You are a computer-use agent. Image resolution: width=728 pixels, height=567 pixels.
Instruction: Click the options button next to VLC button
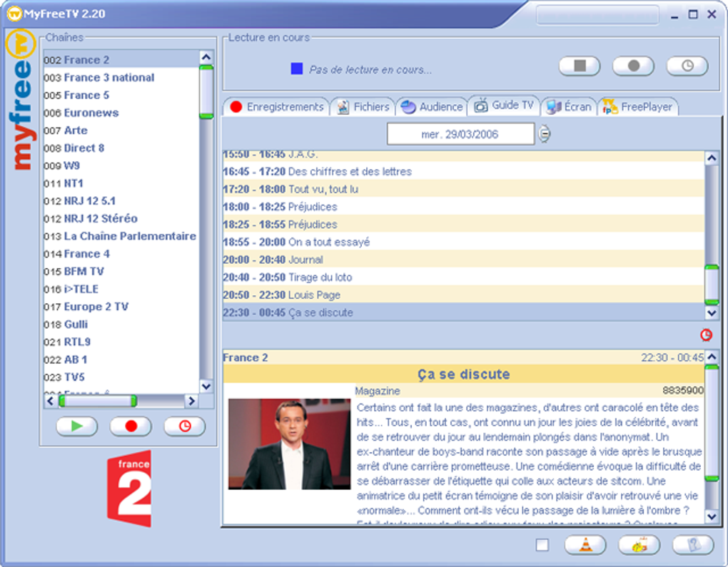pos(639,545)
